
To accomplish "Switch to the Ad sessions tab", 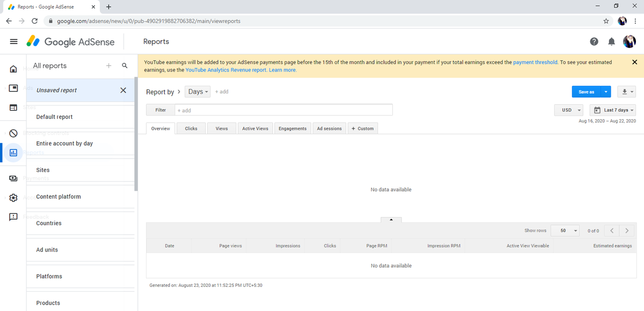I will tap(330, 128).
